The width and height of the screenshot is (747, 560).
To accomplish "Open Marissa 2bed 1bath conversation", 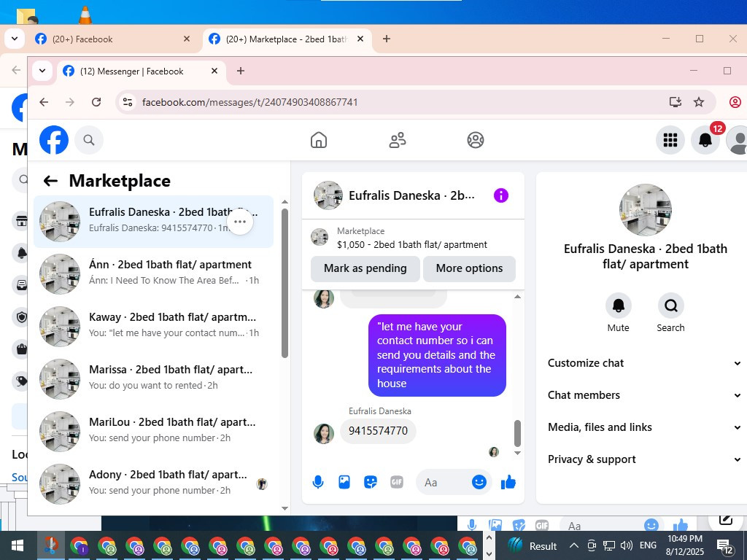I will click(154, 378).
